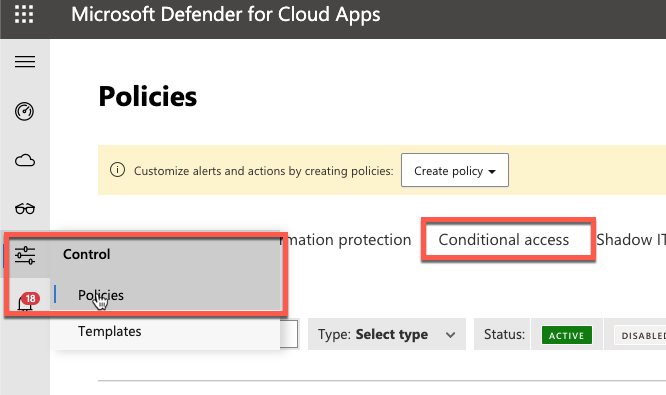This screenshot has width=666, height=395.
Task: Open the Investigate glasses icon
Action: (x=25, y=209)
